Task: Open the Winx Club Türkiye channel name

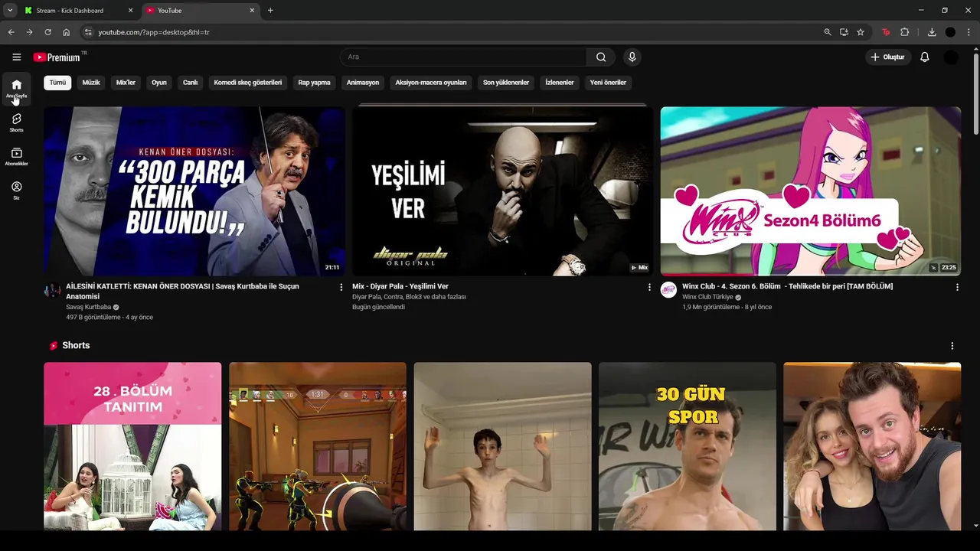Action: [707, 297]
